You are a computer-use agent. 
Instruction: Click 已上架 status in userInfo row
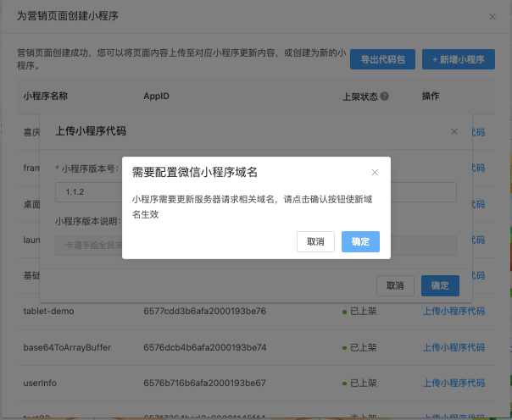[x=363, y=383]
